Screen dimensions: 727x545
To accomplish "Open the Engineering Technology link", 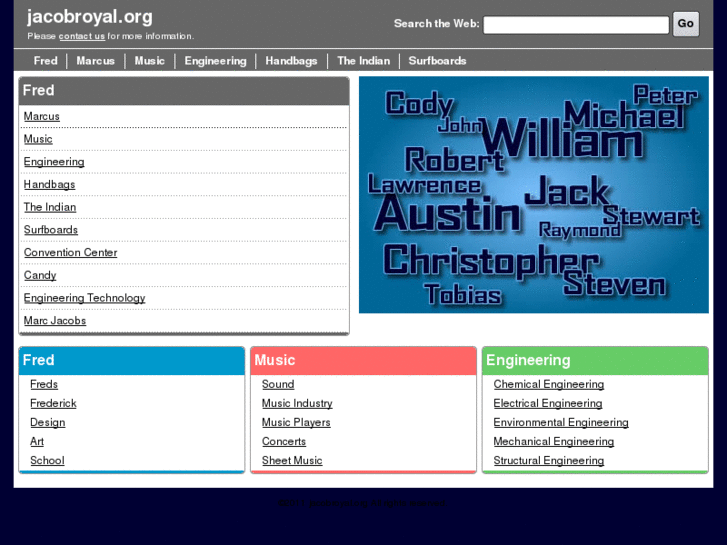I will (84, 298).
